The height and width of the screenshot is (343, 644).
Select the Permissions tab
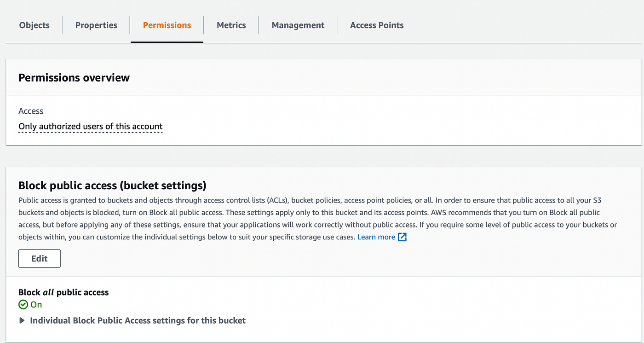167,25
